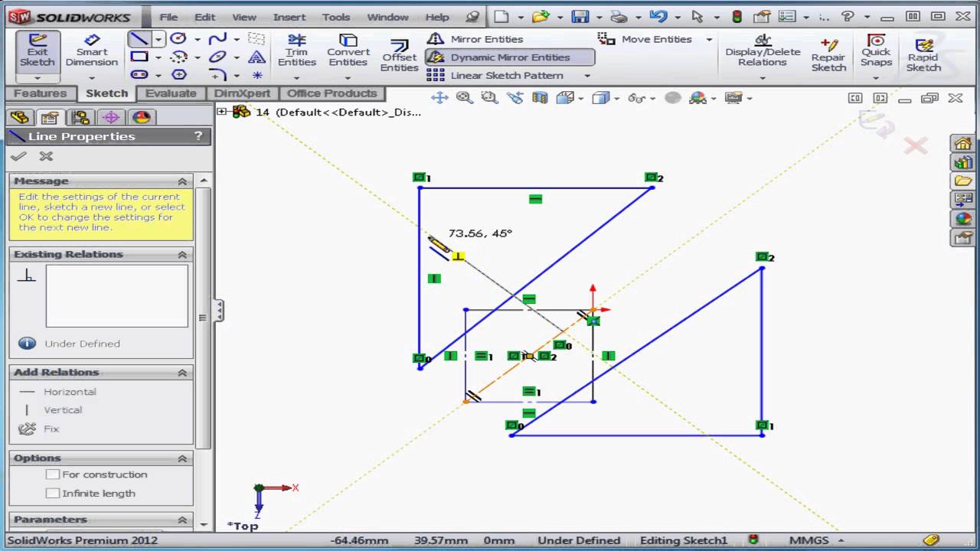Click the Exit Sketch button
This screenshot has width=980, height=551.
click(37, 51)
